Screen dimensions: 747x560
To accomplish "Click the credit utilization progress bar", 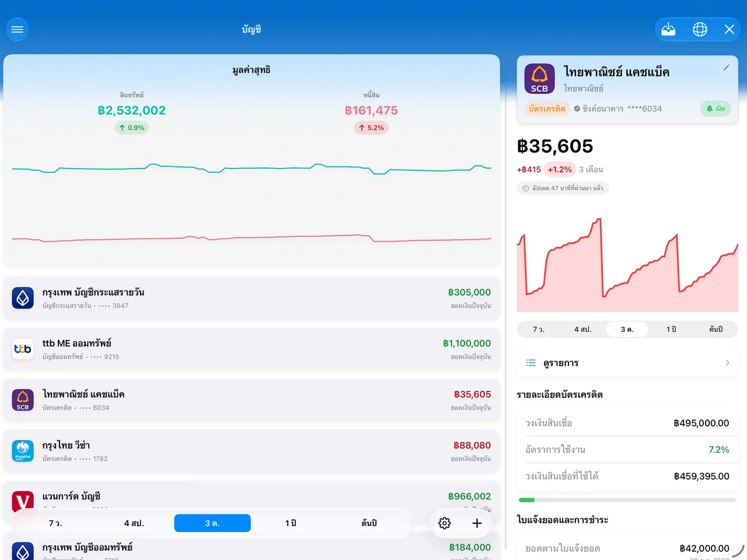I will [x=627, y=500].
